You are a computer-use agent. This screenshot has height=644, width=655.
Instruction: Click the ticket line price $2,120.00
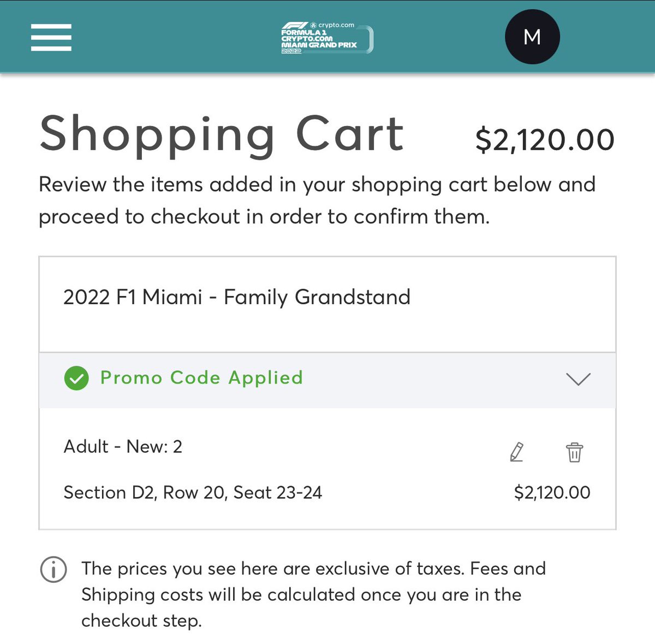(552, 493)
